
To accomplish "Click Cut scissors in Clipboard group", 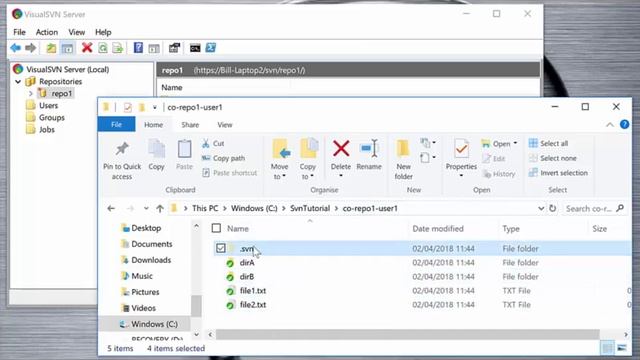I will click(x=206, y=143).
